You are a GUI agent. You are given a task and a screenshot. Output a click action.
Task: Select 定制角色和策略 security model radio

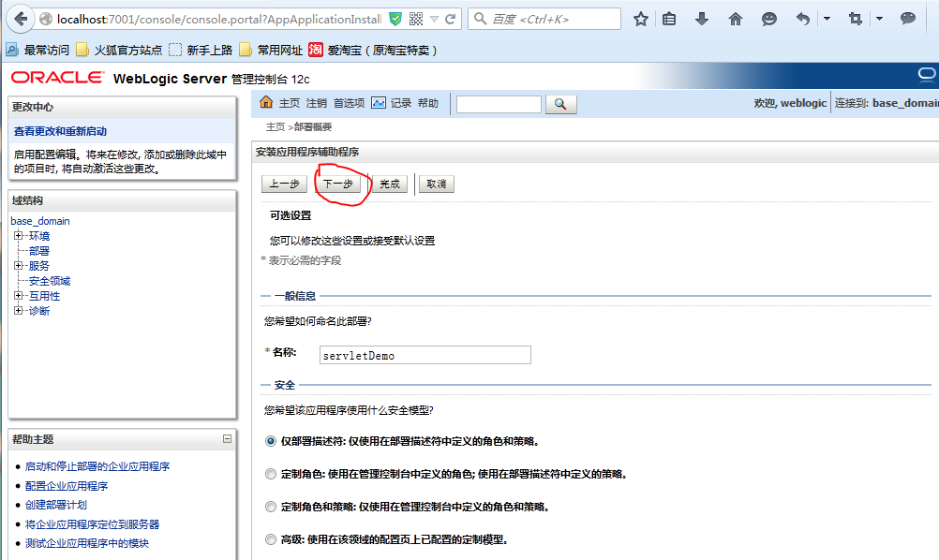pyautogui.click(x=271, y=507)
